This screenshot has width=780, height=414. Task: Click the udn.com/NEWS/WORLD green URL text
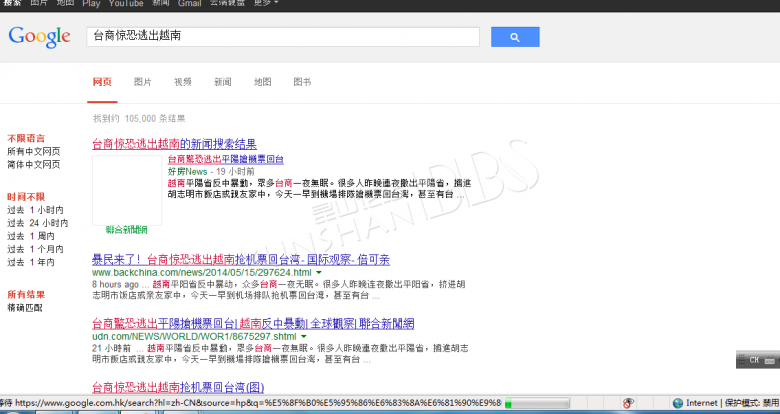[195, 336]
